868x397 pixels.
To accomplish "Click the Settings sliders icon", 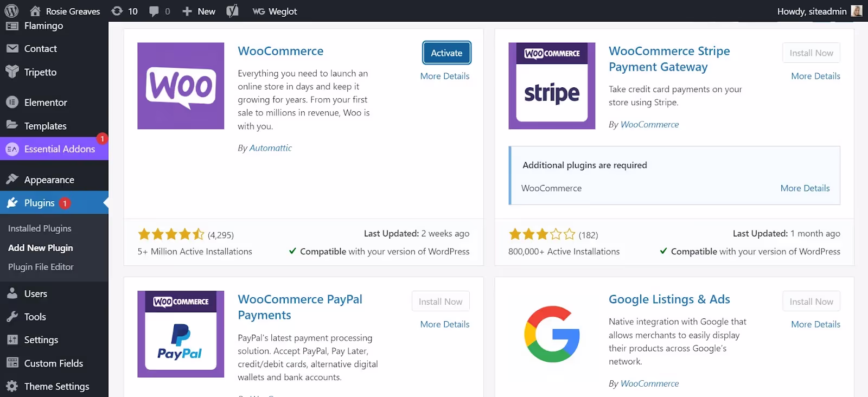I will click(12, 340).
